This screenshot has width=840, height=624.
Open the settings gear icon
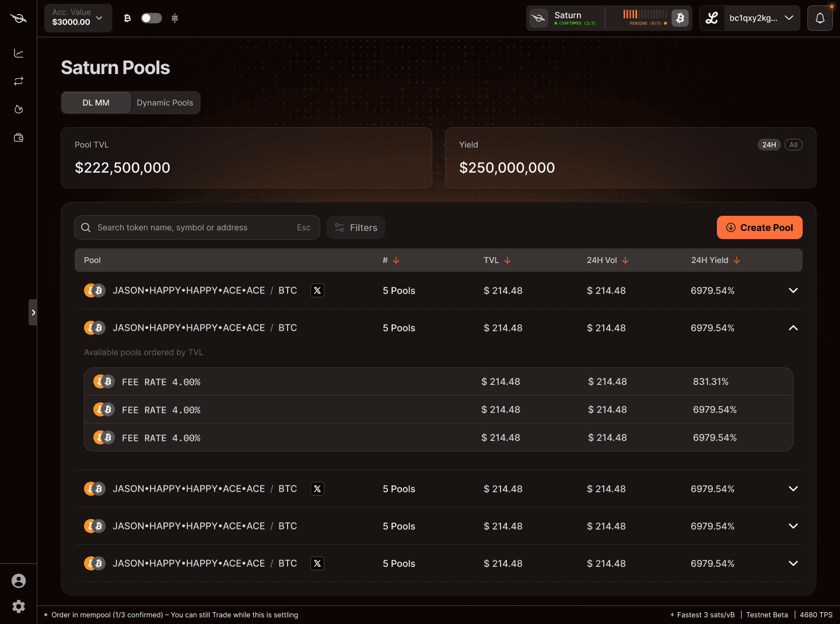[19, 607]
